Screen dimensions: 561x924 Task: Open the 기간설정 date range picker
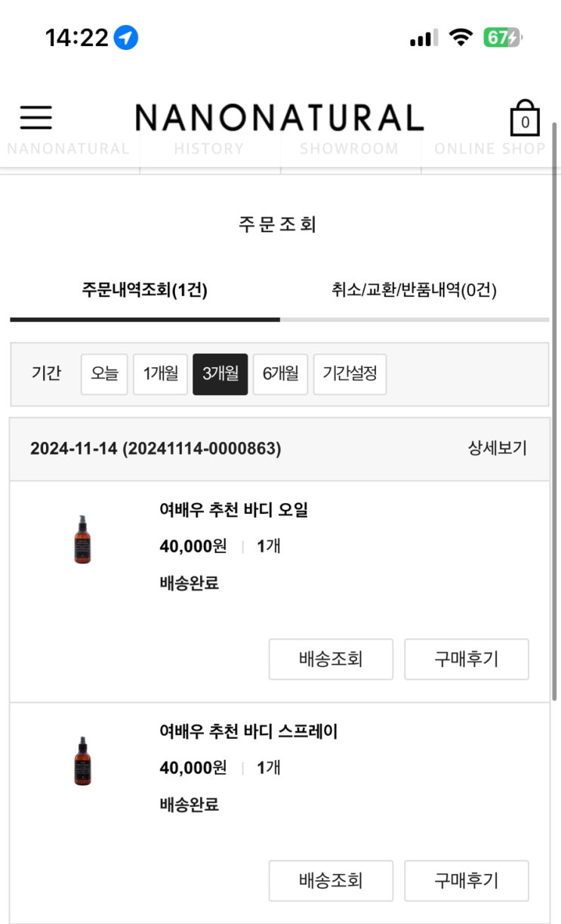pos(350,373)
